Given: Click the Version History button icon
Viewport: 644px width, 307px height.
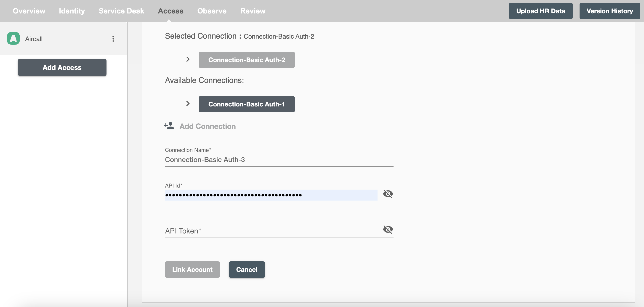Looking at the screenshot, I should (x=609, y=11).
